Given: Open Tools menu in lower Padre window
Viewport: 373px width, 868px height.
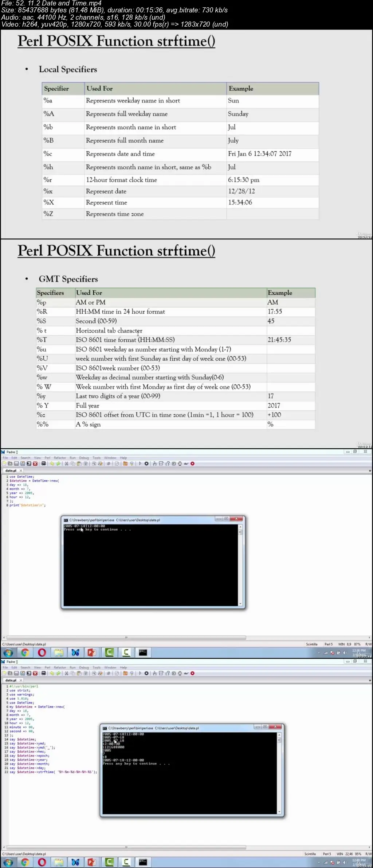Looking at the screenshot, I should click(x=97, y=667).
